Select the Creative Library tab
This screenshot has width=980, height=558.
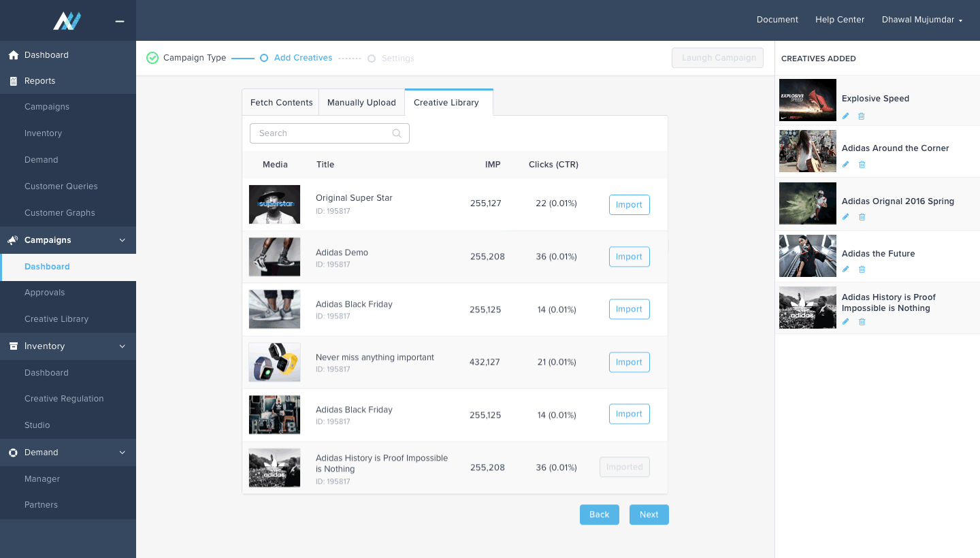(x=449, y=102)
